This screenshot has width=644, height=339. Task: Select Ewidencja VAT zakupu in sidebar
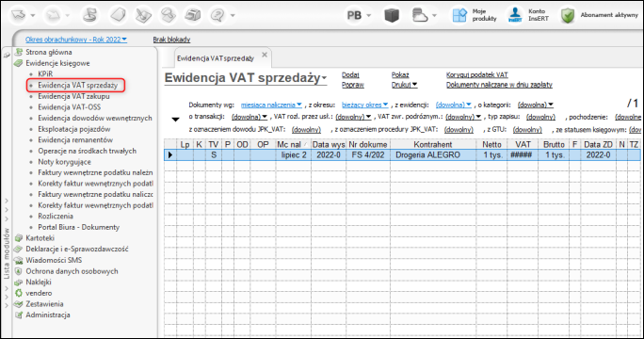pyautogui.click(x=73, y=96)
